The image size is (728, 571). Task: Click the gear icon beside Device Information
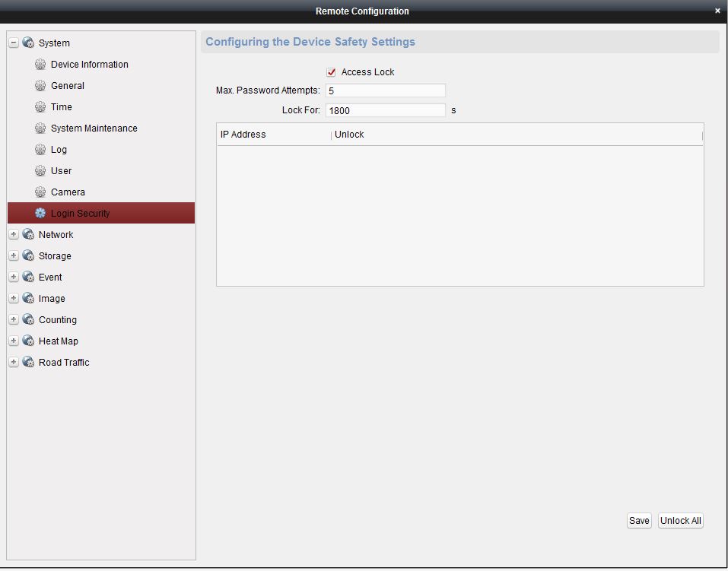(x=40, y=65)
